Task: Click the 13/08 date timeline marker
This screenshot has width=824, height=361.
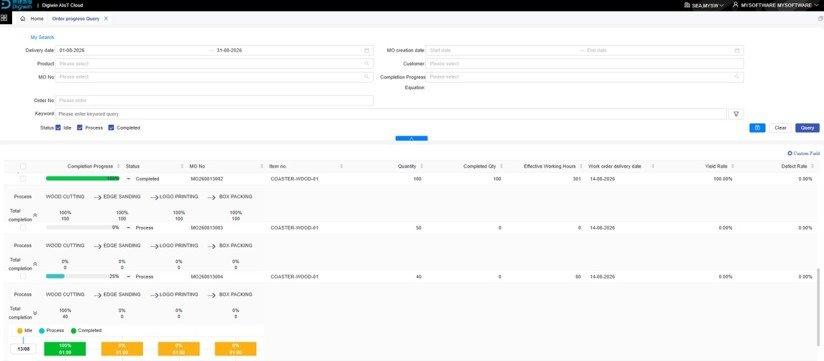Action: click(x=23, y=349)
